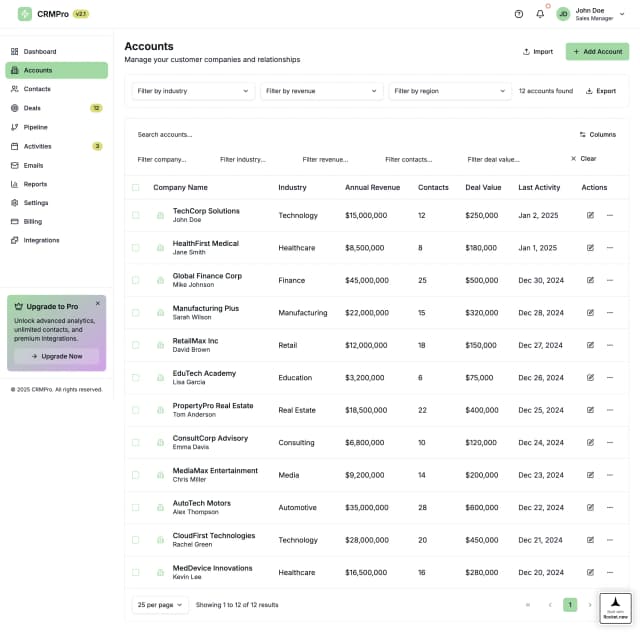Select the HealthFirst Medical row checkbox

(136, 247)
